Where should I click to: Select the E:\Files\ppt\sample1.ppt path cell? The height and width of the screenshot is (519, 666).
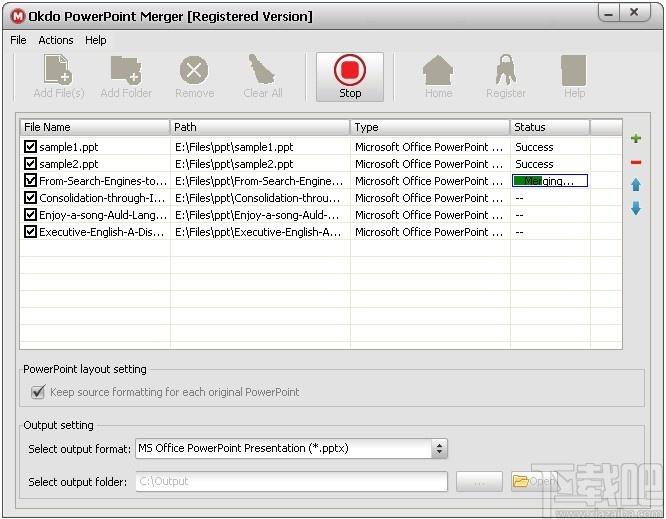[234, 147]
